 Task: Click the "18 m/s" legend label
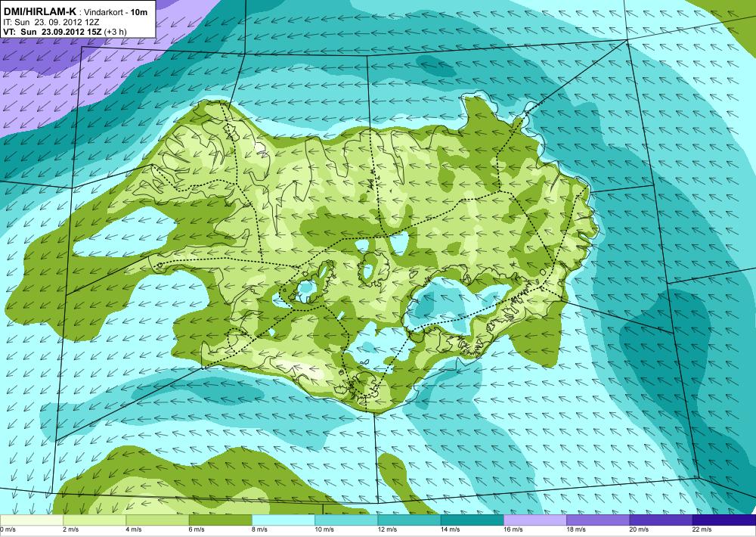point(577,529)
